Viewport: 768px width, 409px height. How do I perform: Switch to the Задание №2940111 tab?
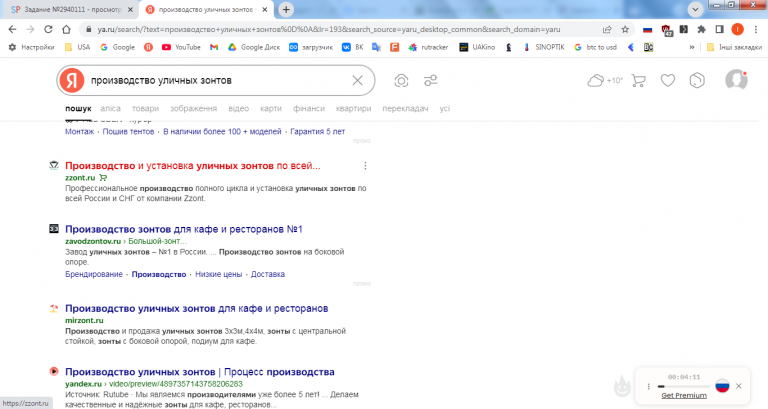tap(70, 9)
